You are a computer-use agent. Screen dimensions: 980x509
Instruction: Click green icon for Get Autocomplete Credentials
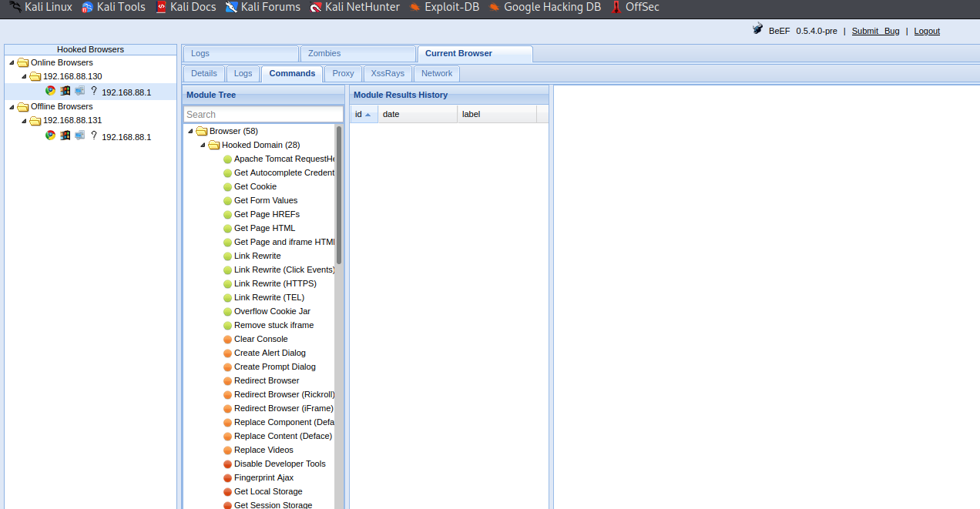click(x=227, y=173)
